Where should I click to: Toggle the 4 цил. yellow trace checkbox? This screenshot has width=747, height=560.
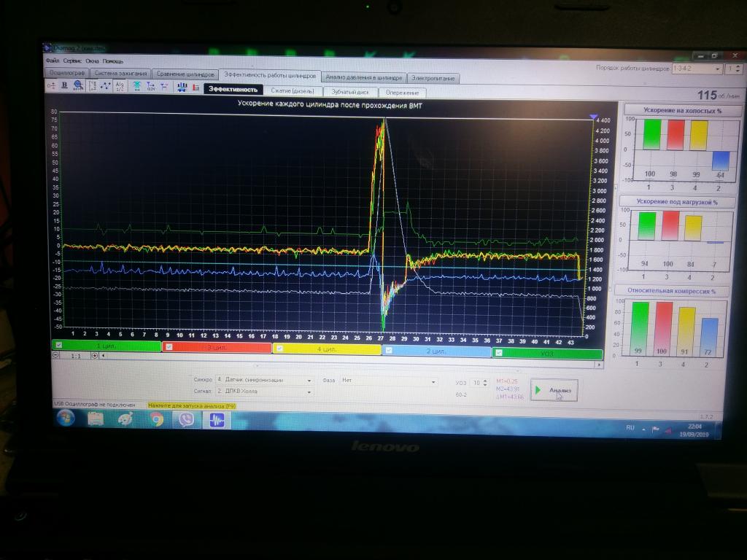[x=279, y=349]
